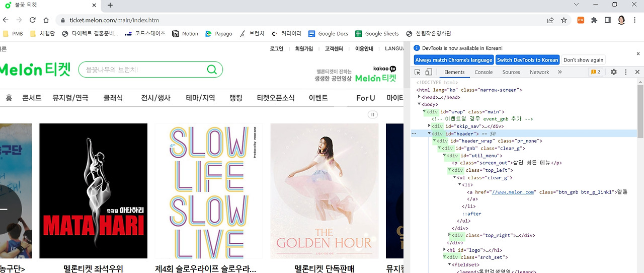
Task: Open the //www.melon.com href link in the Elements tree
Action: coord(513,192)
